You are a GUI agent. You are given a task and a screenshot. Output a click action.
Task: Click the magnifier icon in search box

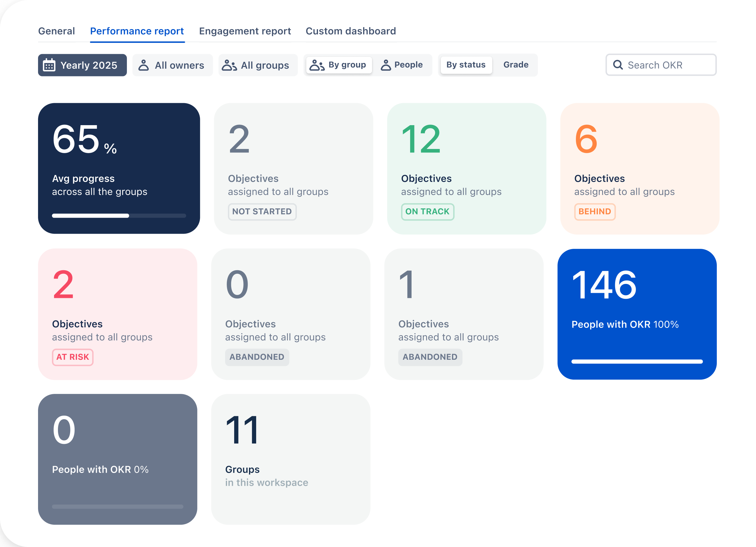tap(618, 65)
